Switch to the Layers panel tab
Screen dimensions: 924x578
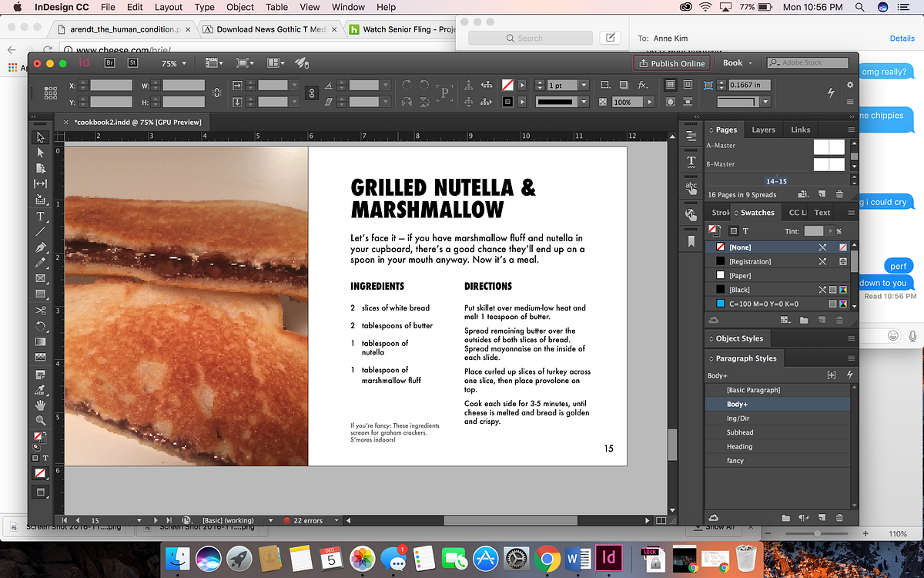point(763,129)
